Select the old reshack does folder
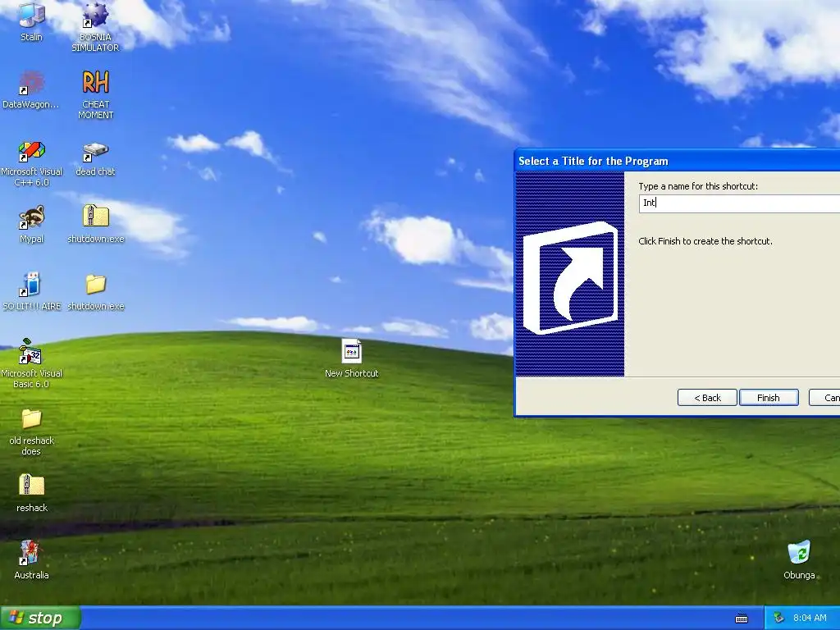The image size is (840, 630). (x=32, y=419)
